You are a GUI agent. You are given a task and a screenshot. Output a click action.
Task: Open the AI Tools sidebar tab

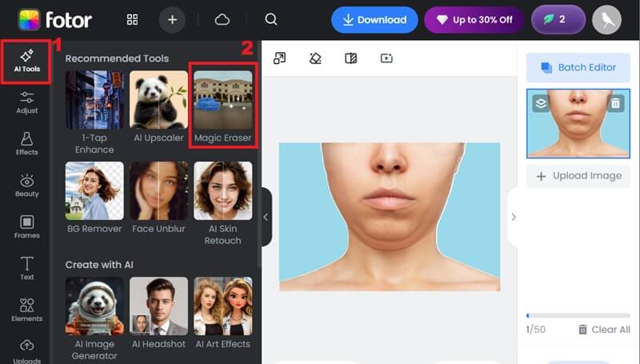pyautogui.click(x=26, y=60)
